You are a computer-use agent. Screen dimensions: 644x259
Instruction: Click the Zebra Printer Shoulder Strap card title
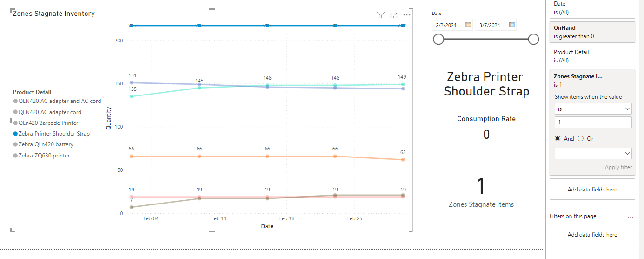pyautogui.click(x=486, y=84)
